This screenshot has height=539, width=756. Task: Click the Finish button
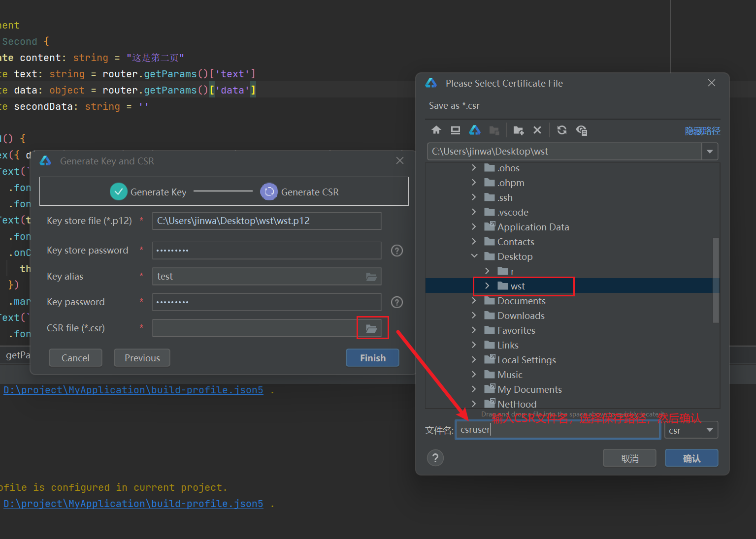click(x=372, y=358)
